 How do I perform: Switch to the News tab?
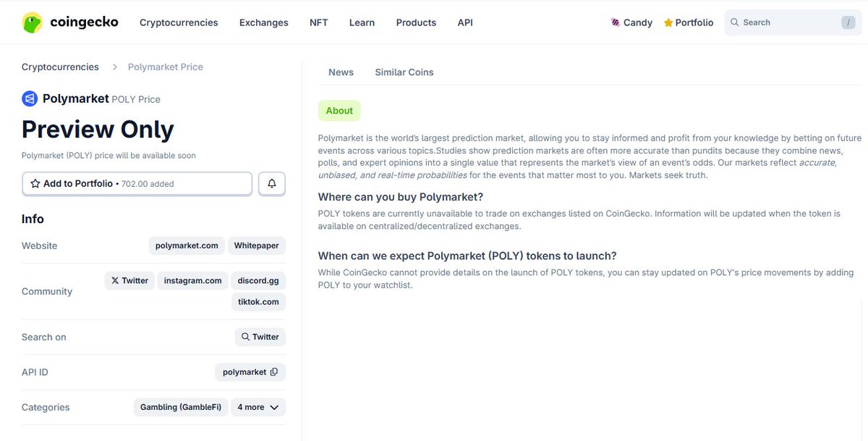(x=341, y=72)
